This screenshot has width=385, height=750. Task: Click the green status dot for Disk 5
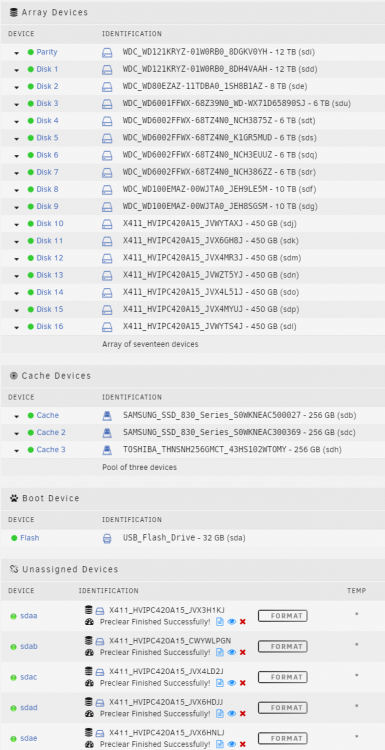click(31, 138)
